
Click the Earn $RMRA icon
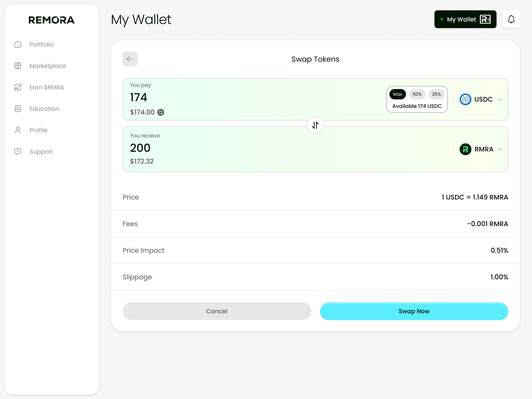18,87
